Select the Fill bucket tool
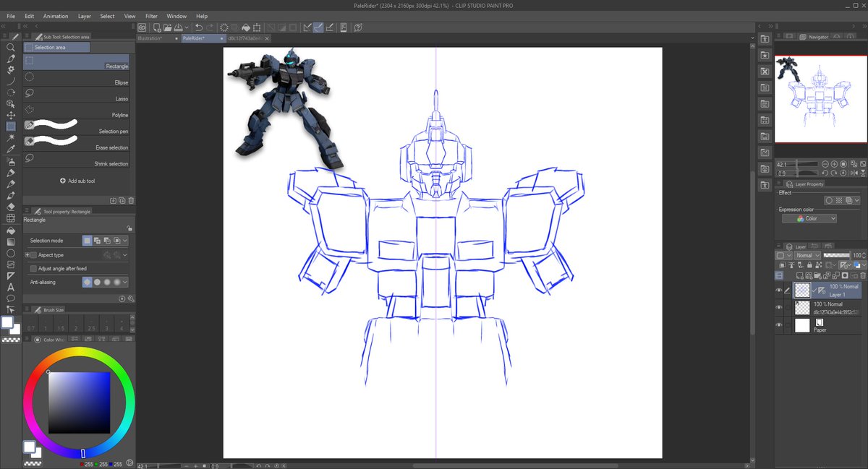This screenshot has height=469, width=868. tap(11, 231)
